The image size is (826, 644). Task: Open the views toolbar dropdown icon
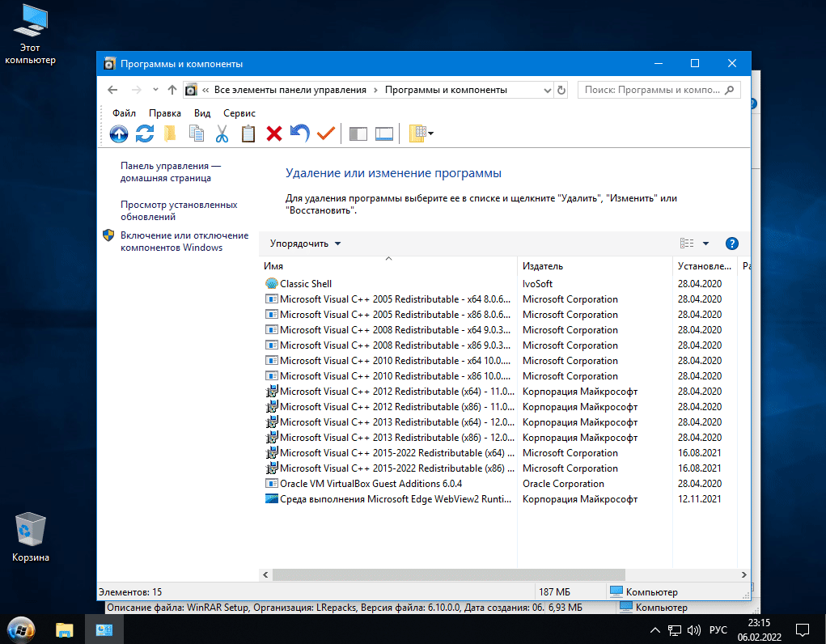(x=421, y=133)
